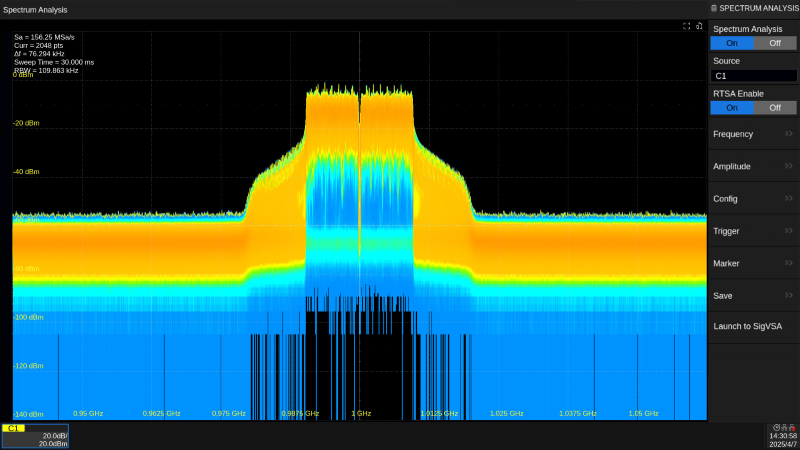Expand the Amplitude submenu
Viewport: 800px width, 450px height.
pos(754,166)
